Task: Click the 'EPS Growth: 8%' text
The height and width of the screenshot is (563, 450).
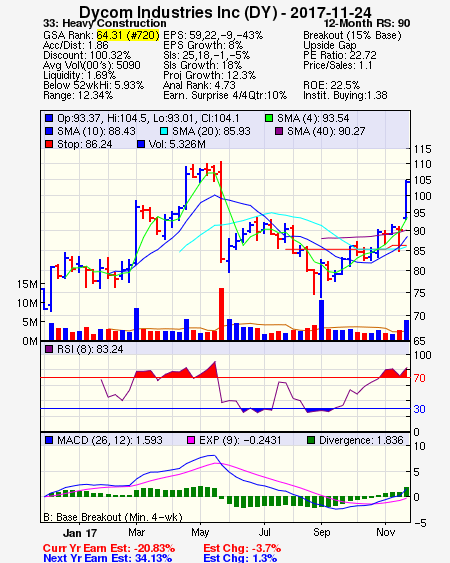Action: [203, 45]
